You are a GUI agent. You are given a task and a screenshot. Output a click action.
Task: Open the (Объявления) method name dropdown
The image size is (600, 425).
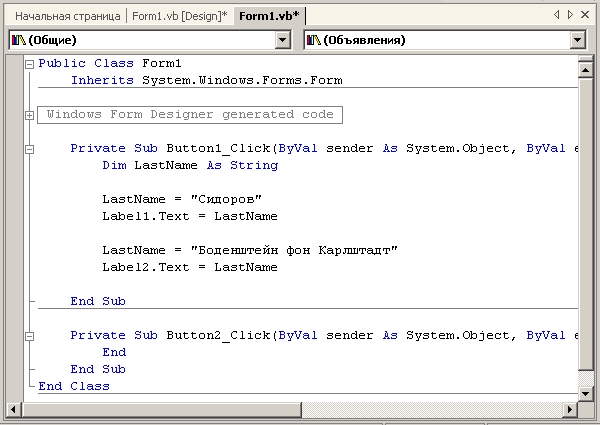(577, 40)
